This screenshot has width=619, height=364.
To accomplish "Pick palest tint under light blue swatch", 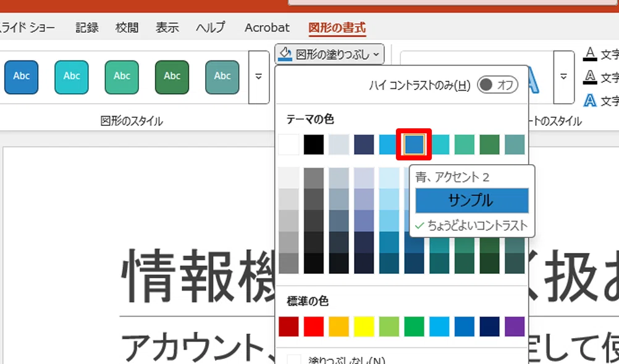I will click(x=389, y=178).
